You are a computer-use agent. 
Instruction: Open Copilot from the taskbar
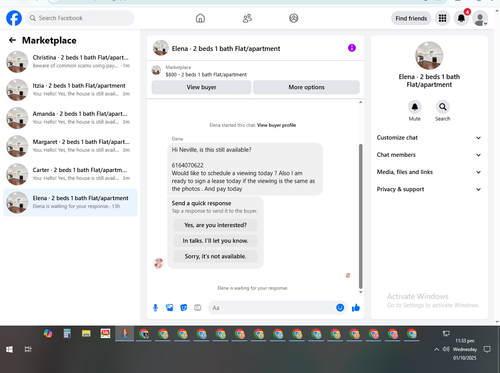48,333
